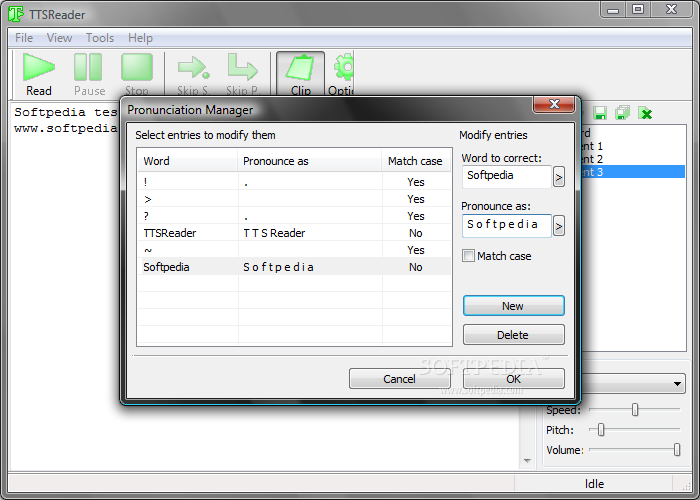Viewport: 700px width, 500px height.
Task: Click the Volume slider thumb
Action: click(x=677, y=450)
